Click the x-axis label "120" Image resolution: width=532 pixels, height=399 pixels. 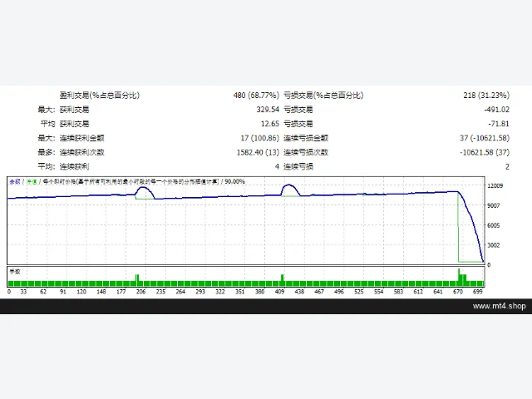(81, 292)
